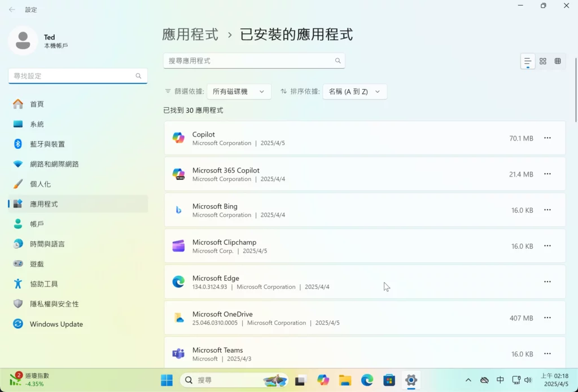Image resolution: width=578 pixels, height=392 pixels.
Task: Switch to the Windows Update section
Action: tap(56, 324)
